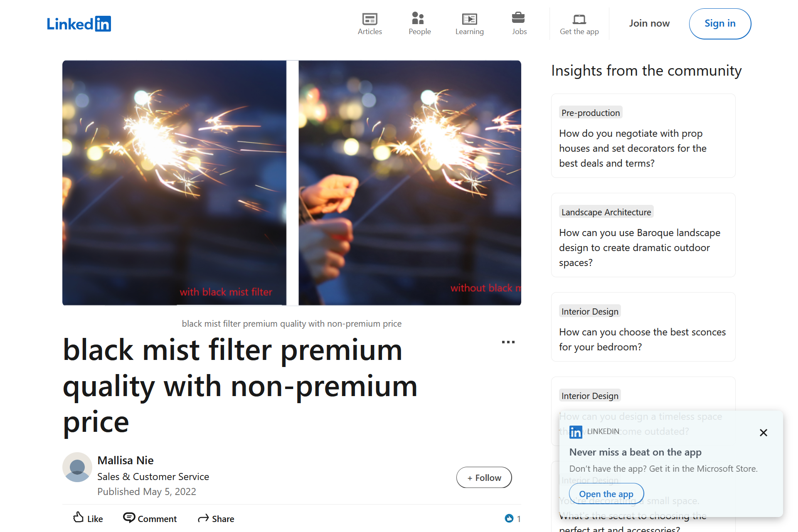Screen dimensions: 798x532
Task: Dismiss the LinkedIn app popup
Action: [x=763, y=433]
